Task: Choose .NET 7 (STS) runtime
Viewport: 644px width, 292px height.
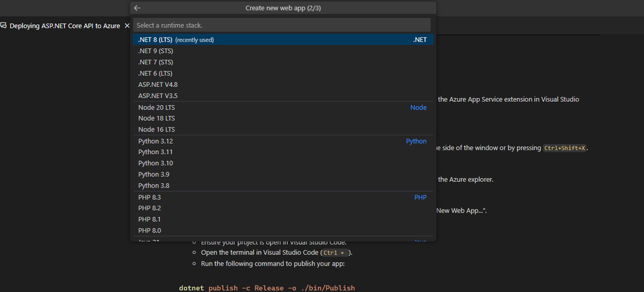Action: click(x=284, y=63)
